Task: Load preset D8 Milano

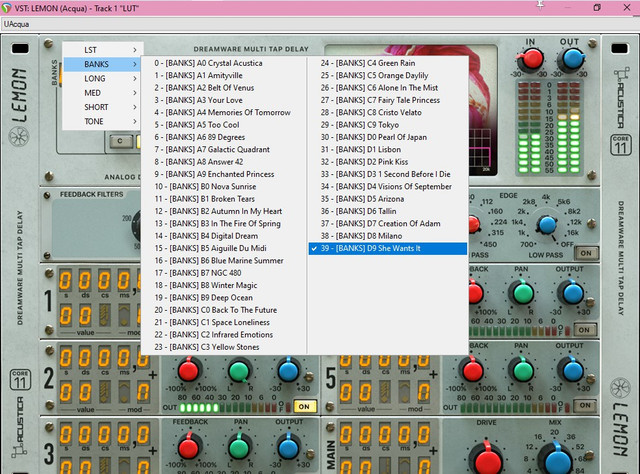Action: 388,236
